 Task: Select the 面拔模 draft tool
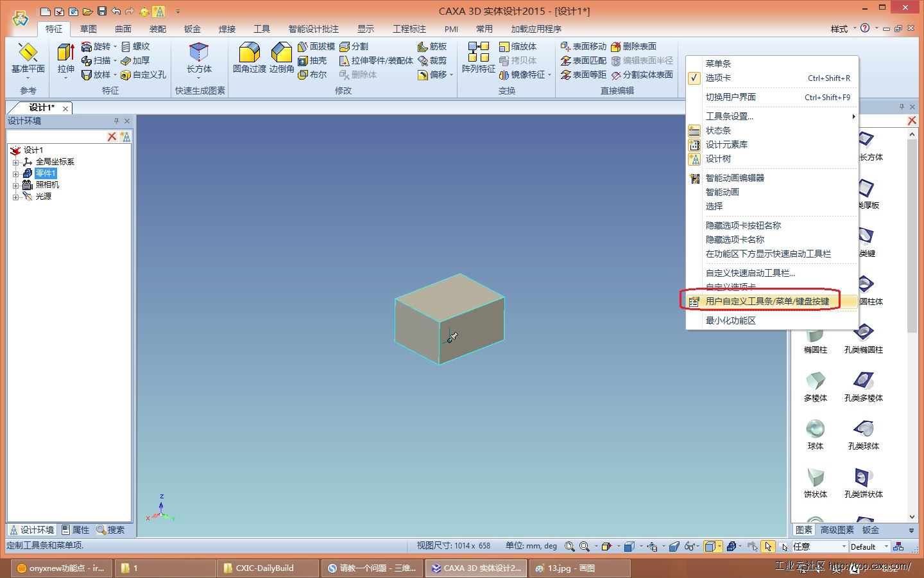tap(316, 46)
